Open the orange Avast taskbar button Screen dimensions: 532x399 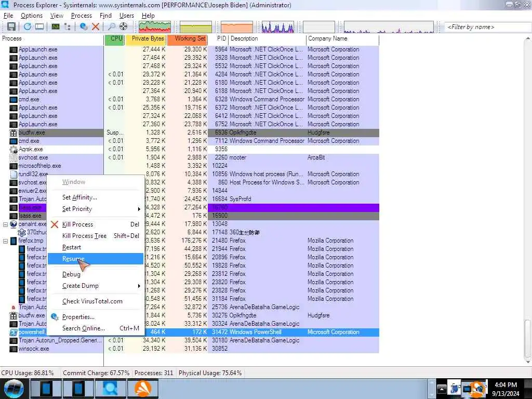click(x=143, y=389)
